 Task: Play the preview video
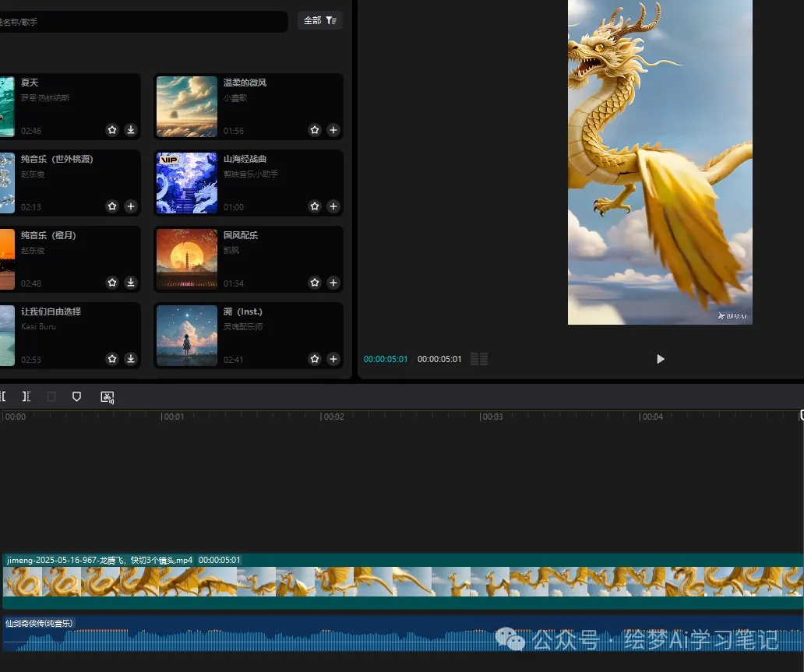(661, 359)
